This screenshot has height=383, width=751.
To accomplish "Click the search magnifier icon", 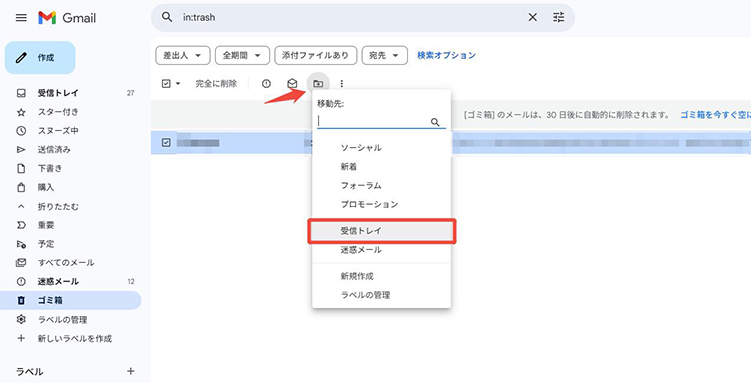I will click(167, 17).
